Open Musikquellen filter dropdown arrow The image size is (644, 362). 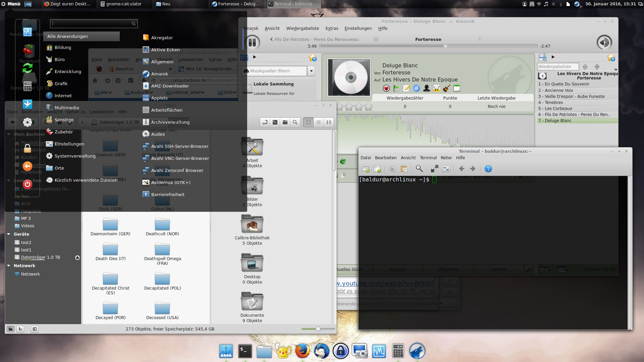click(311, 71)
